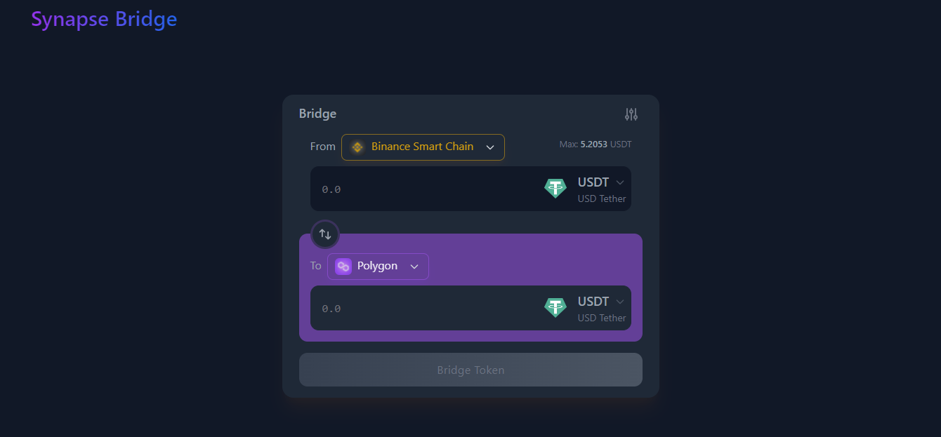Click the Tether icon in the To field
The image size is (941, 437).
(555, 307)
